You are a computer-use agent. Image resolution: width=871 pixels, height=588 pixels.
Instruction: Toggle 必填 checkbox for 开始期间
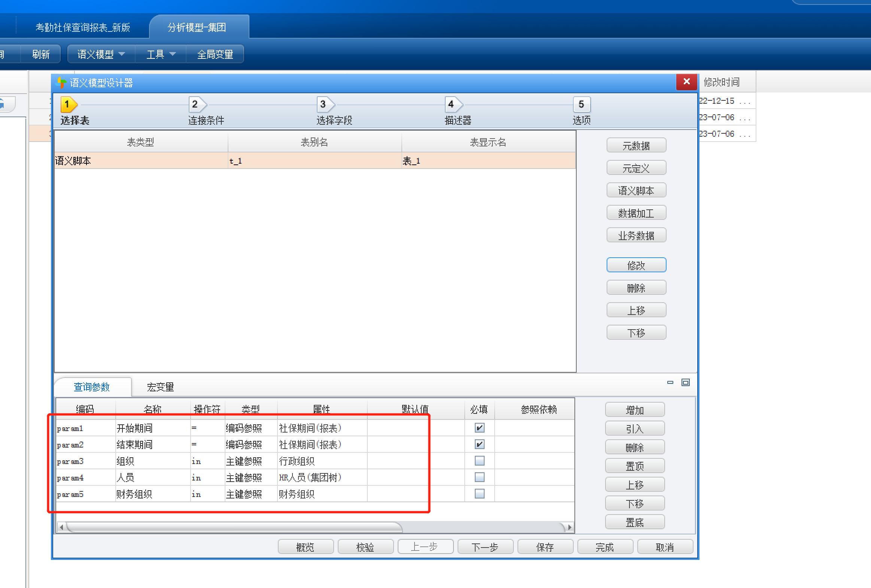tap(479, 428)
